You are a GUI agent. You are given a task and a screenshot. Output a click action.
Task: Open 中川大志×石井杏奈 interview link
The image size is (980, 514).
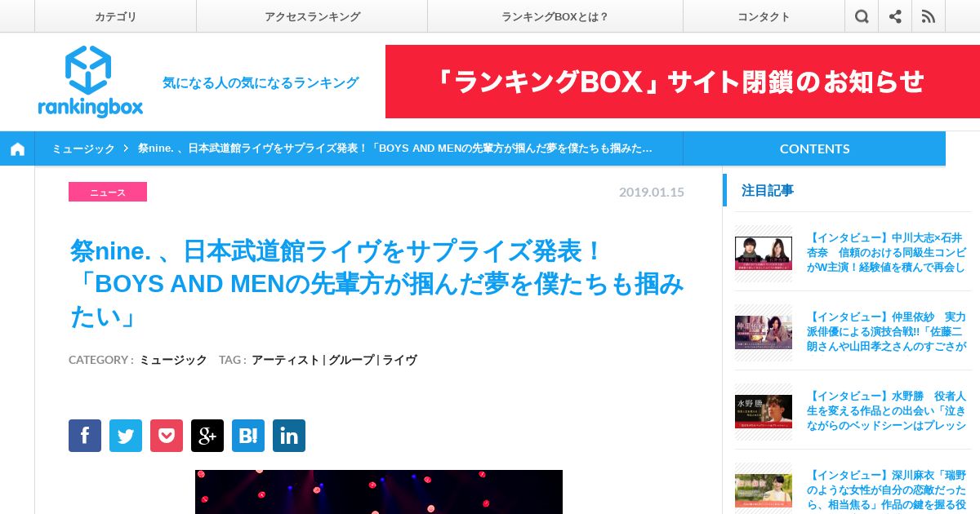point(886,253)
